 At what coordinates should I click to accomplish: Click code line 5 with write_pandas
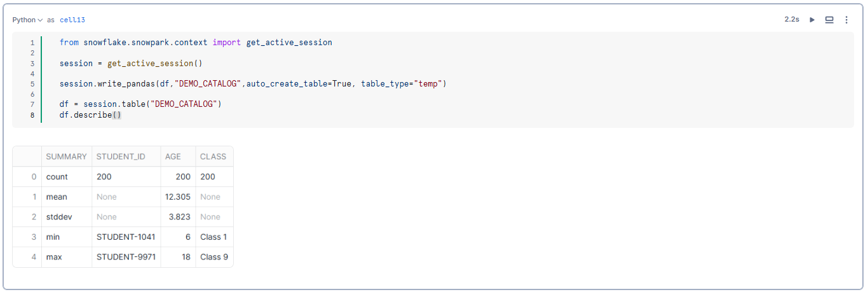pos(253,84)
